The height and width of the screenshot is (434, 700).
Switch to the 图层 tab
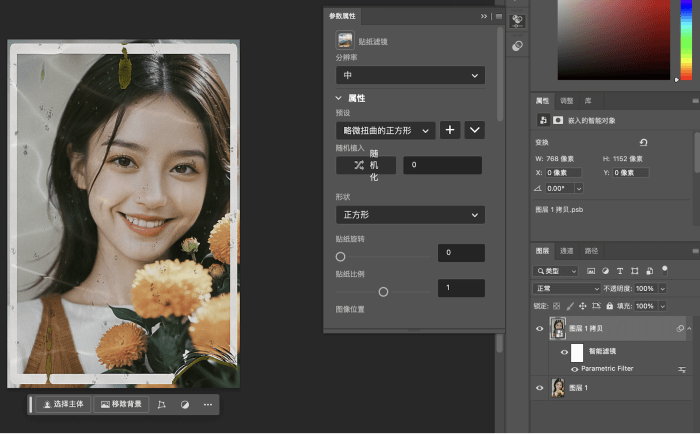click(x=542, y=251)
